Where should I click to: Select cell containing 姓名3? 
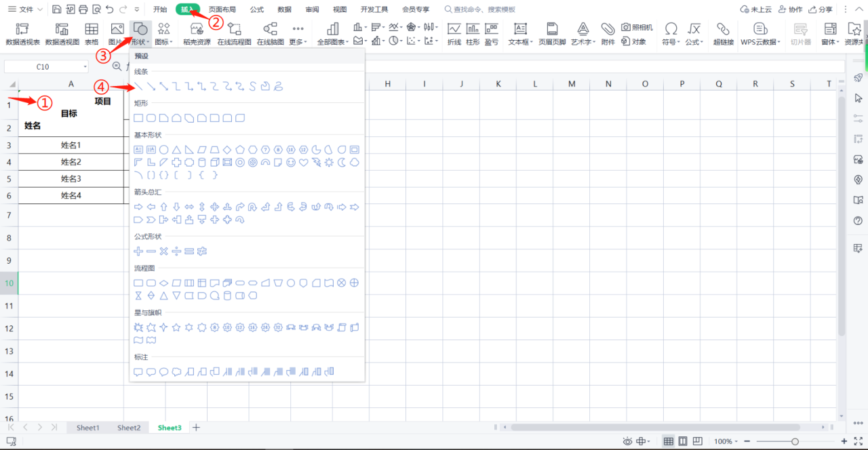71,179
